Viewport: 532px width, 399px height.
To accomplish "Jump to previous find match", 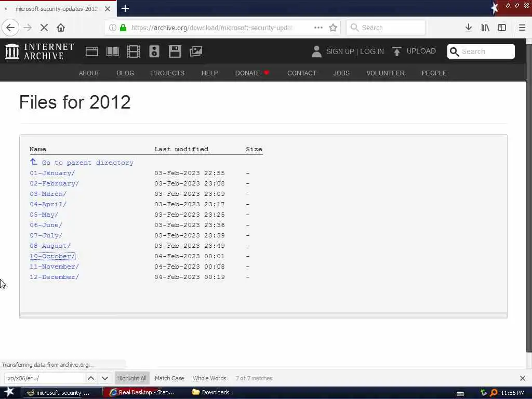I will 91,378.
